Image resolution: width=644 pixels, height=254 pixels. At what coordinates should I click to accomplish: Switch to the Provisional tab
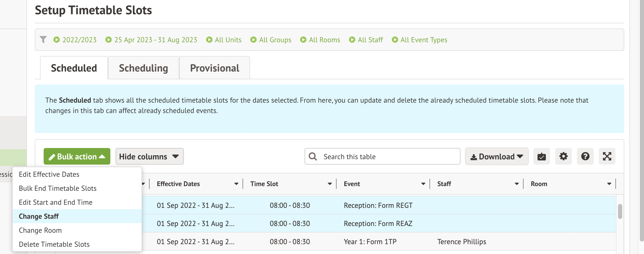[x=214, y=68]
